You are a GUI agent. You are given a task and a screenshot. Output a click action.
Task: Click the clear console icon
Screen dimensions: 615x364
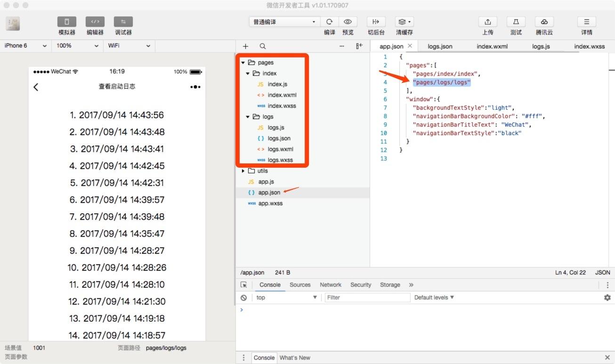click(243, 298)
